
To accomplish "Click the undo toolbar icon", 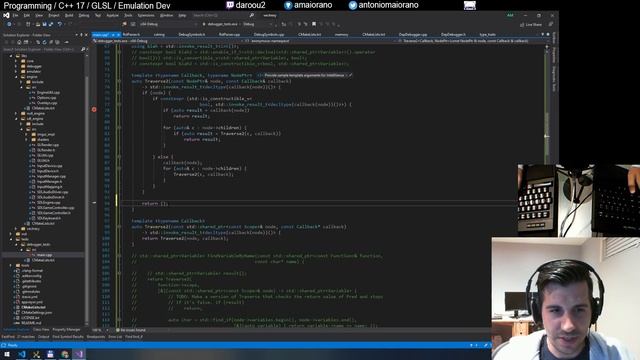I will [x=60, y=24].
